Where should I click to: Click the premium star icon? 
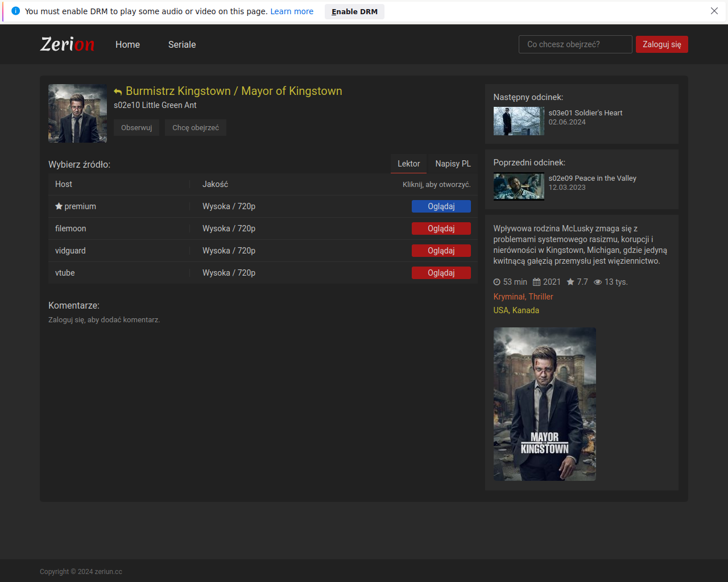click(59, 206)
